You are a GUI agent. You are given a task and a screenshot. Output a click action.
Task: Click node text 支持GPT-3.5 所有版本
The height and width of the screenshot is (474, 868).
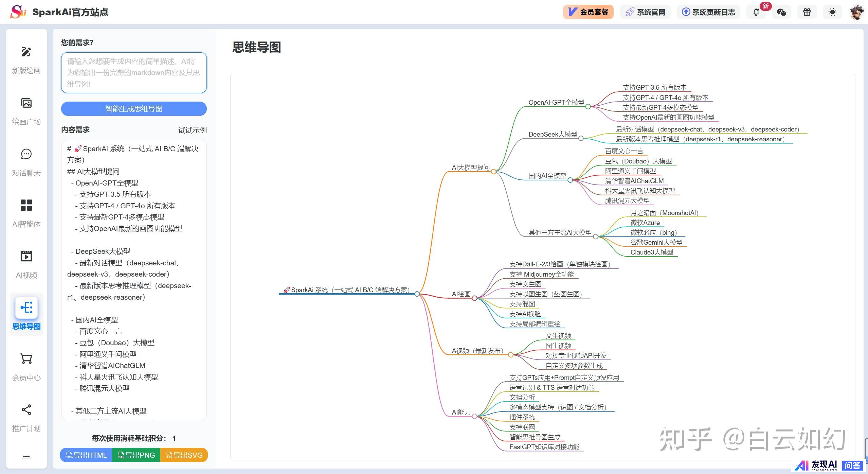[x=654, y=88]
